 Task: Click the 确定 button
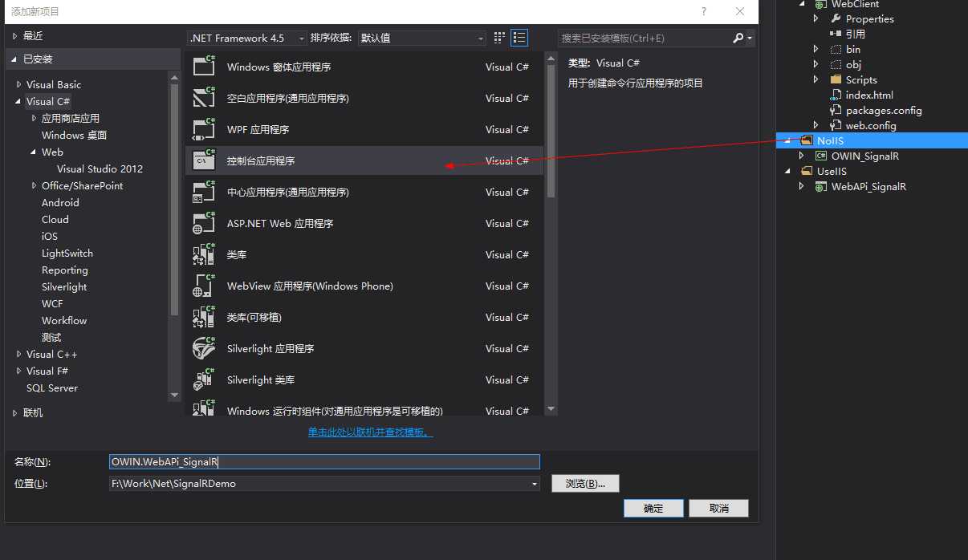pyautogui.click(x=653, y=508)
